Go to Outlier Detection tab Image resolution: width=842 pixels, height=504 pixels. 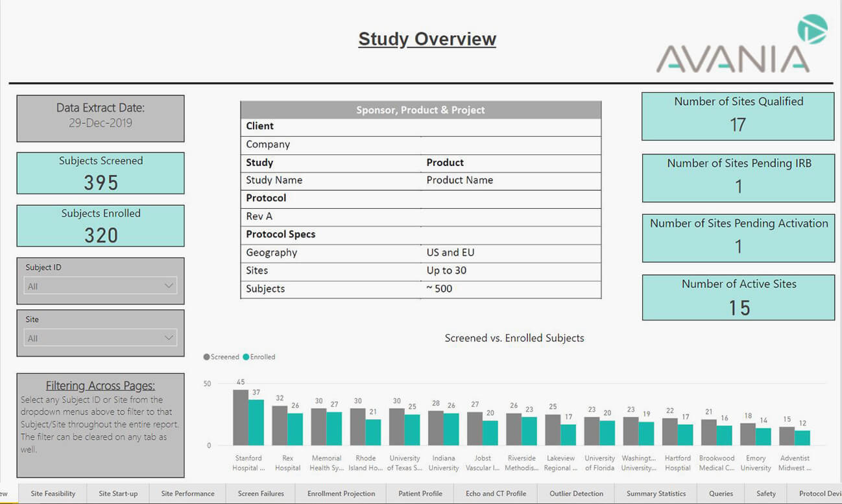pos(576,494)
